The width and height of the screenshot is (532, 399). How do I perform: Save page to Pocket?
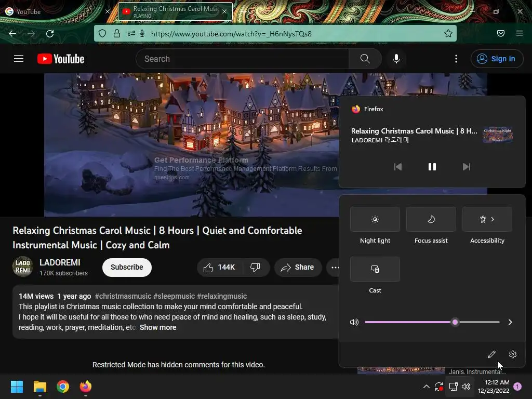pos(500,33)
